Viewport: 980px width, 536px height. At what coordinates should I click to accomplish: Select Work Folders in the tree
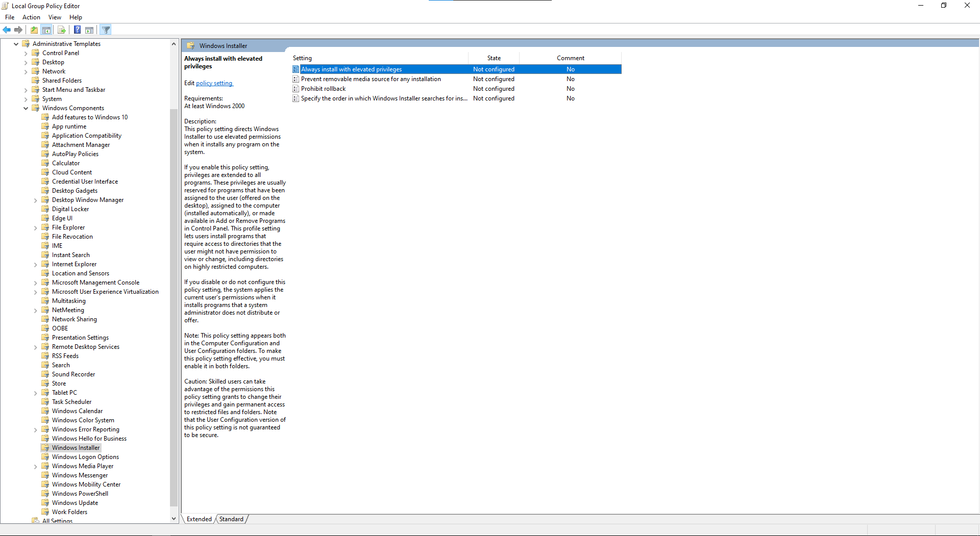coord(69,512)
